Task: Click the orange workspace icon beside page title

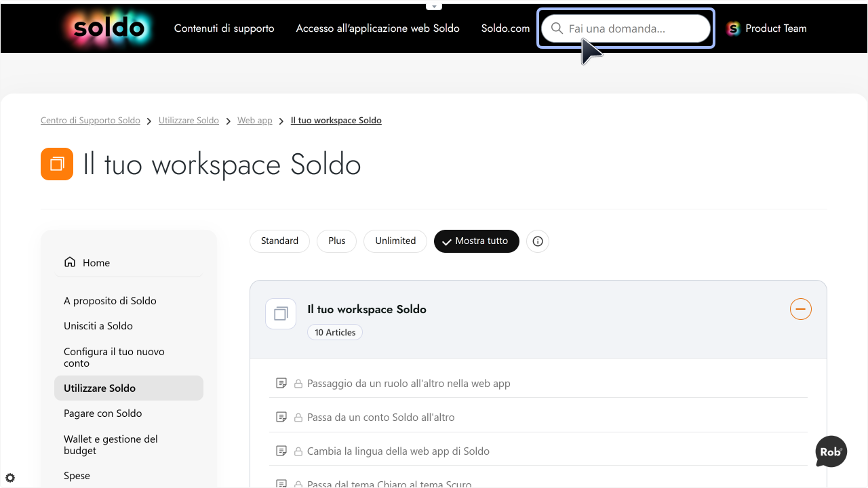Action: pos(57,164)
